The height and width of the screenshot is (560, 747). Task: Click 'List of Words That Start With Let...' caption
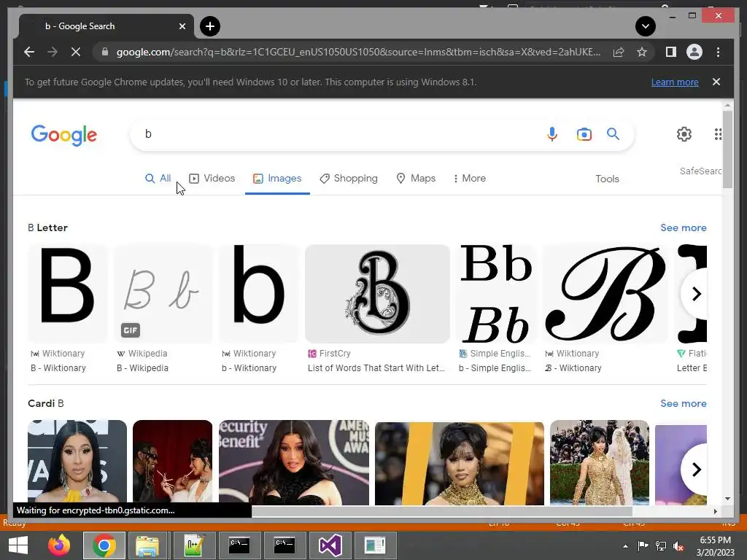pos(376,368)
